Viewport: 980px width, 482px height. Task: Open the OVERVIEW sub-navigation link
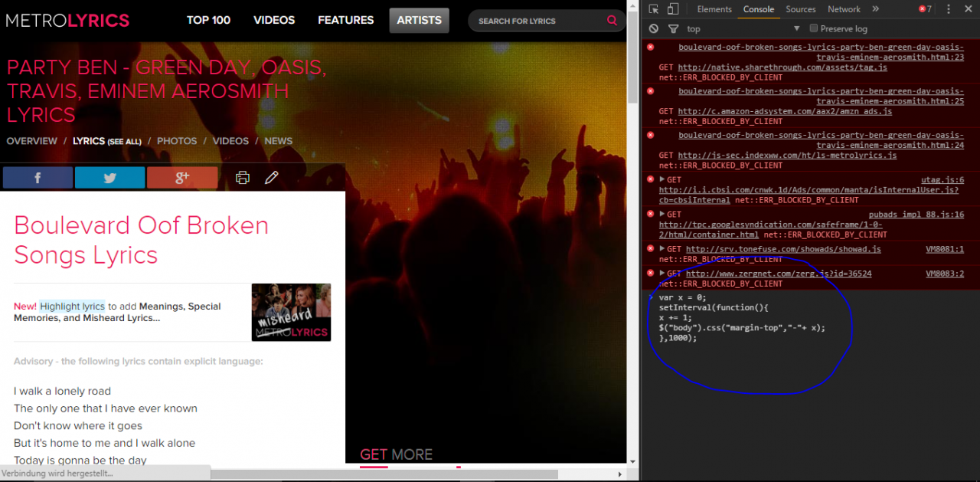pos(31,141)
